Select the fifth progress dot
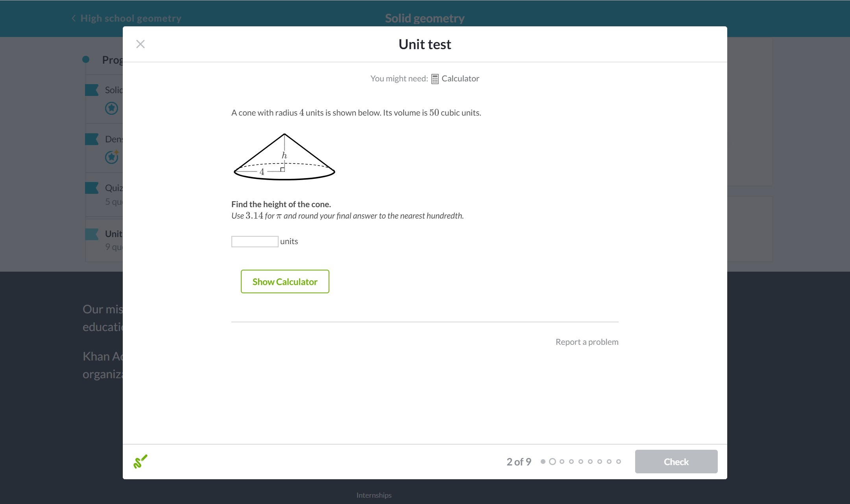Screen dimensions: 850x504 (x=581, y=462)
